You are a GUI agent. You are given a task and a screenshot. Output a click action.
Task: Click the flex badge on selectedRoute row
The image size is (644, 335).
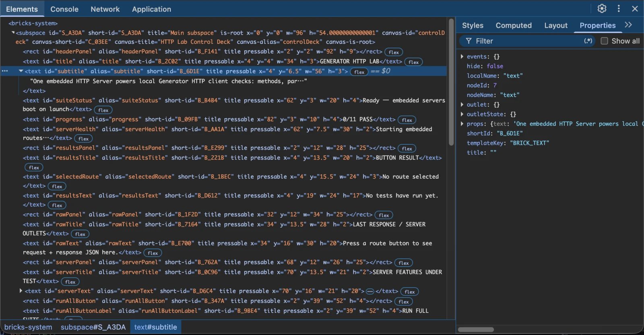(x=57, y=187)
